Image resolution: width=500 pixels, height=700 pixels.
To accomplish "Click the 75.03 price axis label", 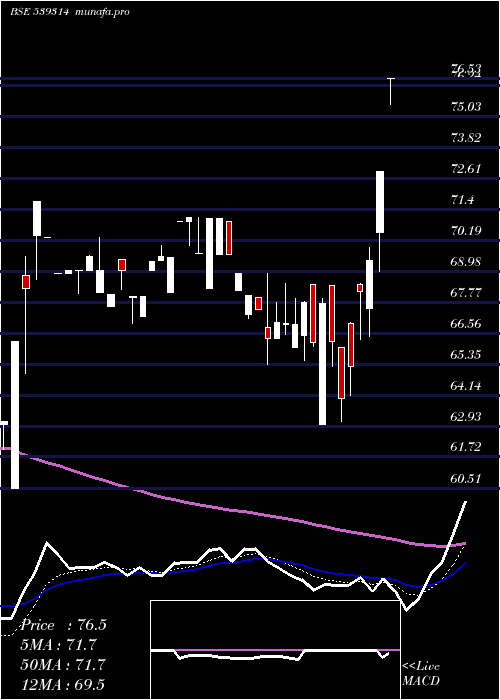I will [466, 107].
